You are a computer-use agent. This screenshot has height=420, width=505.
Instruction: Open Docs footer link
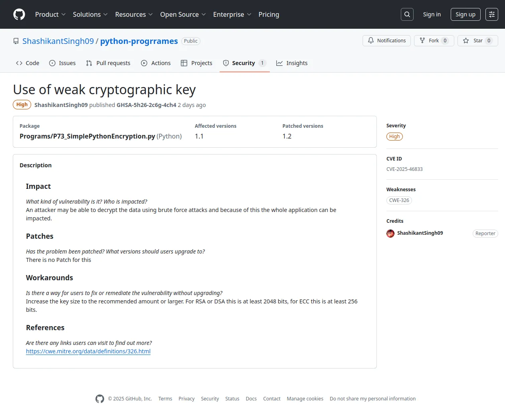tap(251, 399)
